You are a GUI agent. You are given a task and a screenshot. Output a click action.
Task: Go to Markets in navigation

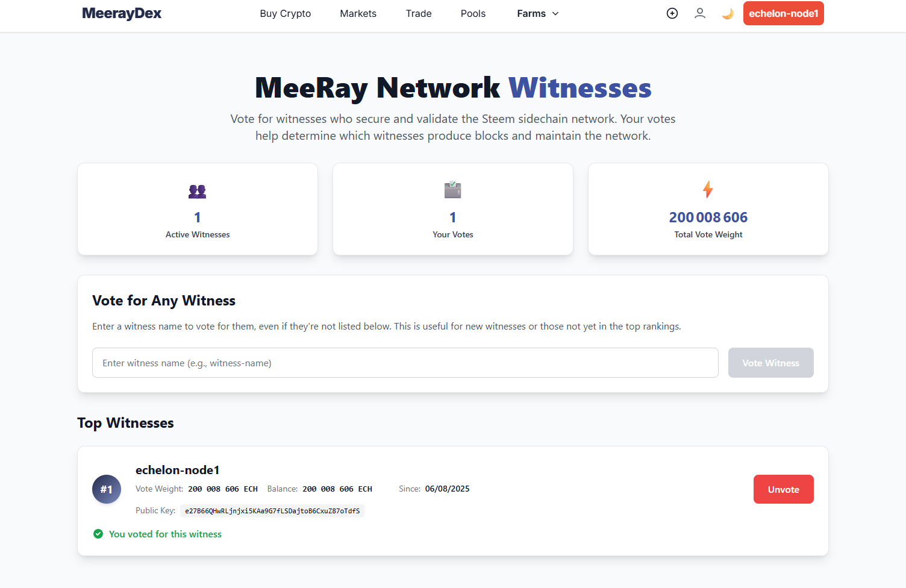tap(358, 13)
